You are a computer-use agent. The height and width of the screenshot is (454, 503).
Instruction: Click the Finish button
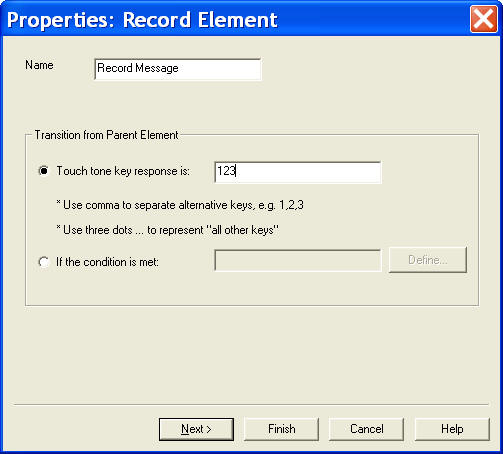point(281,429)
